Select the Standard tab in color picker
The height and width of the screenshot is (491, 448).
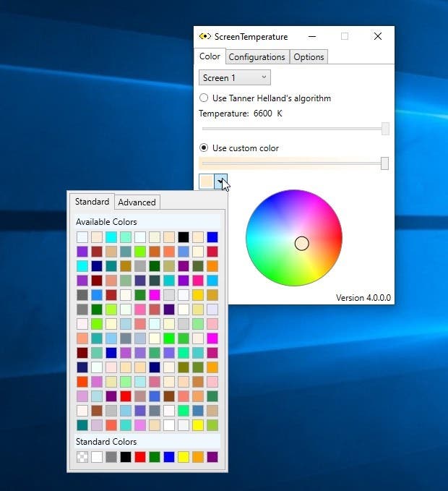(x=92, y=202)
